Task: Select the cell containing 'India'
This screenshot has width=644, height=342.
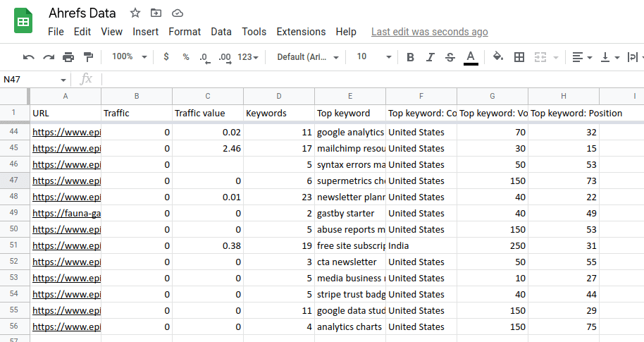Action: pos(421,245)
